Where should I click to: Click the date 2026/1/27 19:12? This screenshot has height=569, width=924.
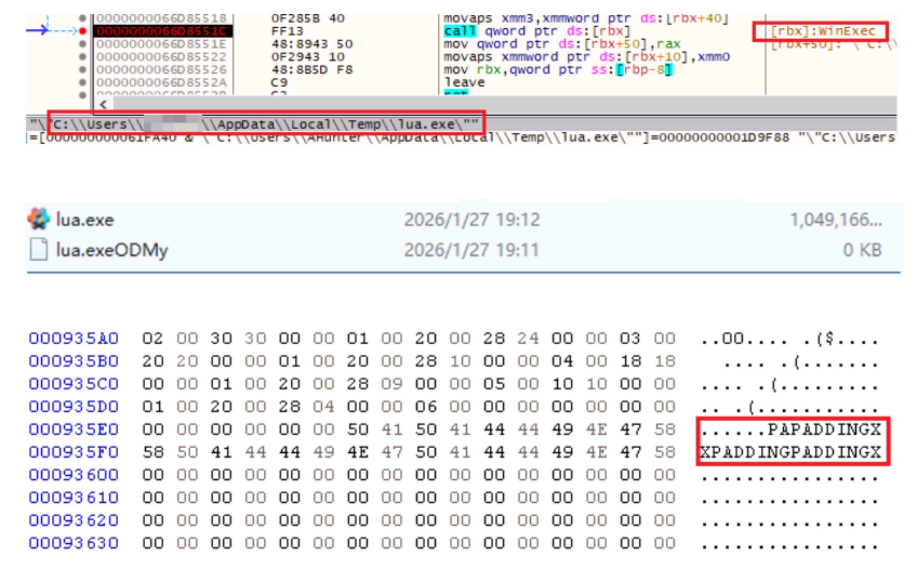472,220
